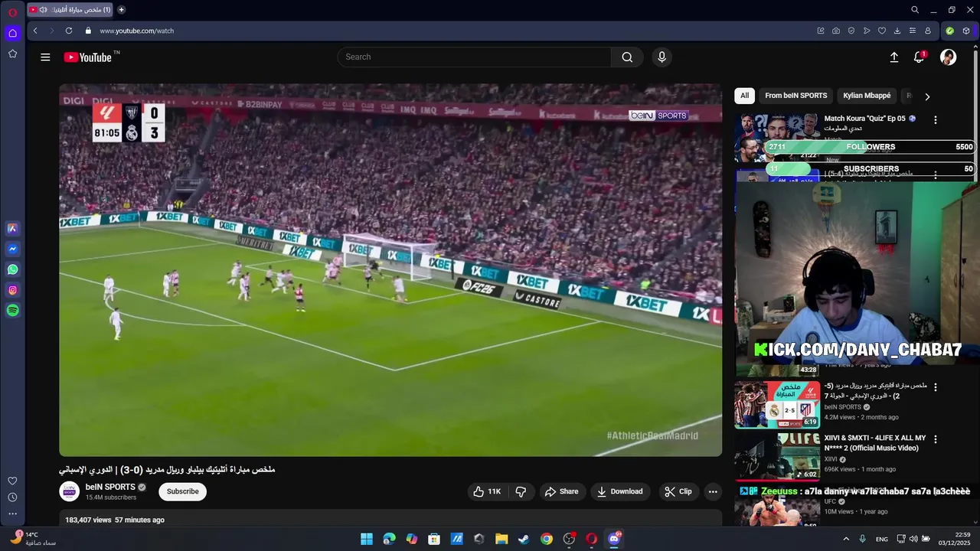
Task: Take a snapshot with the camera toolbar icon
Action: tap(836, 31)
